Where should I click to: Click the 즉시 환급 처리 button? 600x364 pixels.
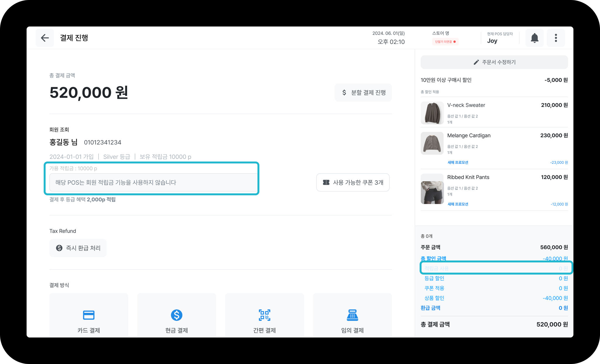(78, 248)
